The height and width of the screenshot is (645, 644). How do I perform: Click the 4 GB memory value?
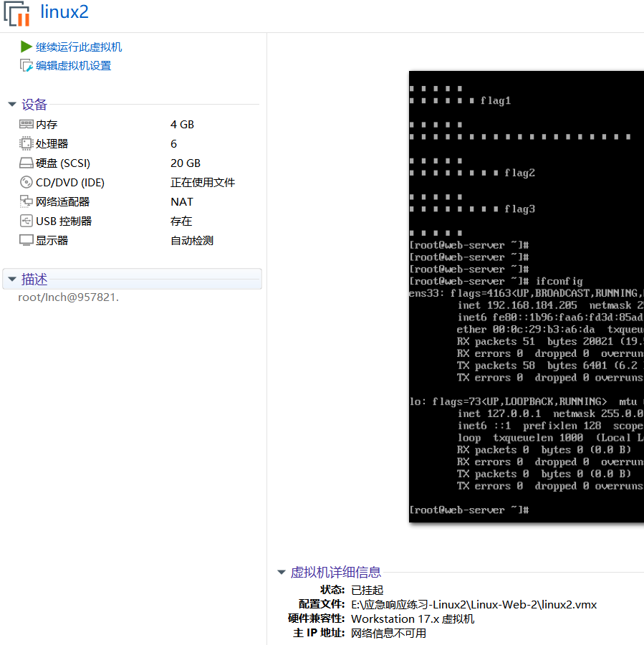pos(182,124)
